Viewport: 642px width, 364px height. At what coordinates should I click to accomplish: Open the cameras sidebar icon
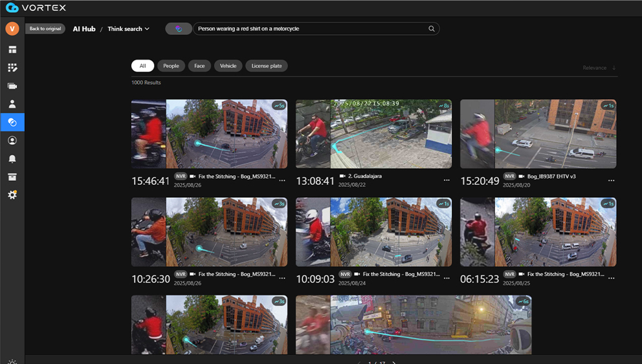(12, 86)
